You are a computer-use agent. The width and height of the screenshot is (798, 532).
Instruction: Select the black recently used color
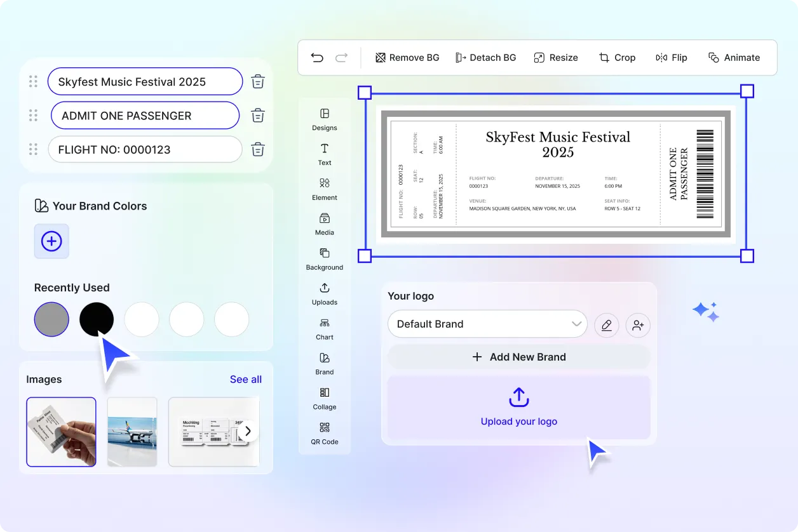[97, 319]
